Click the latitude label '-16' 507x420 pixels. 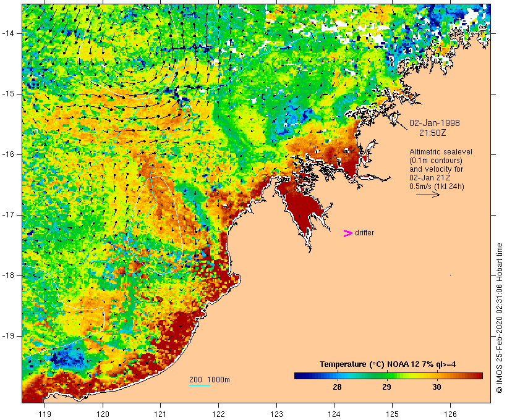pos(8,154)
